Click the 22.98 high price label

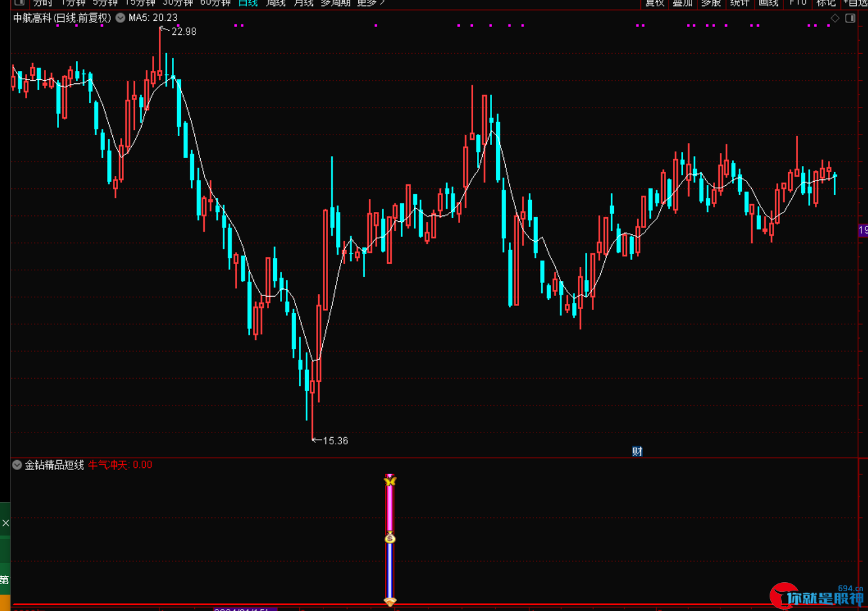tap(184, 32)
